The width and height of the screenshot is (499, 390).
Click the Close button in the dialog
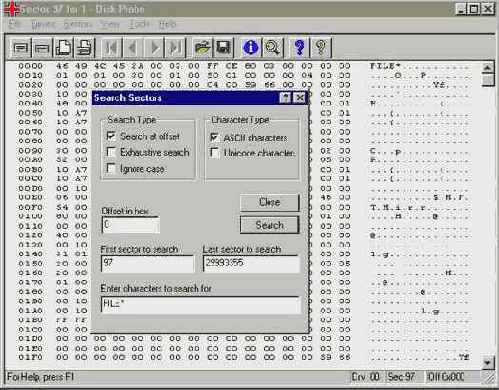[269, 202]
